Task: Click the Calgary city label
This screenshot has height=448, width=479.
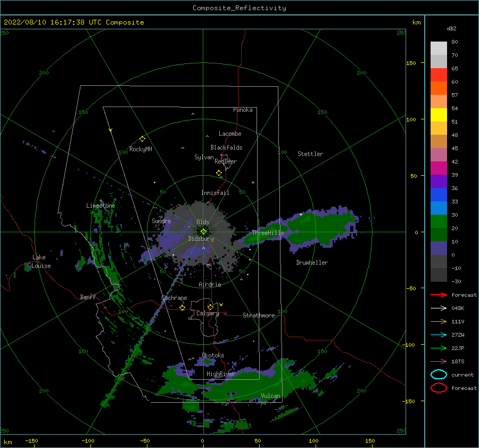Action: [208, 313]
